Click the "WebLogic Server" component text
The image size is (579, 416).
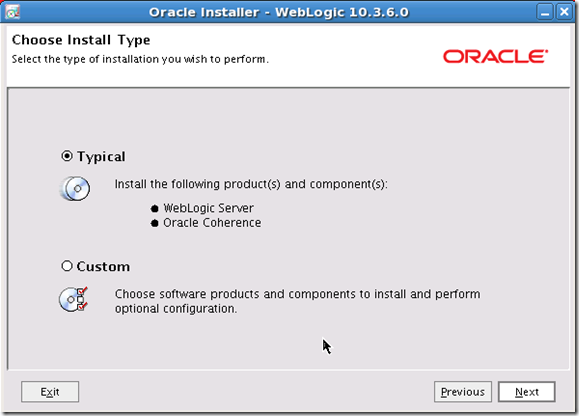point(208,208)
